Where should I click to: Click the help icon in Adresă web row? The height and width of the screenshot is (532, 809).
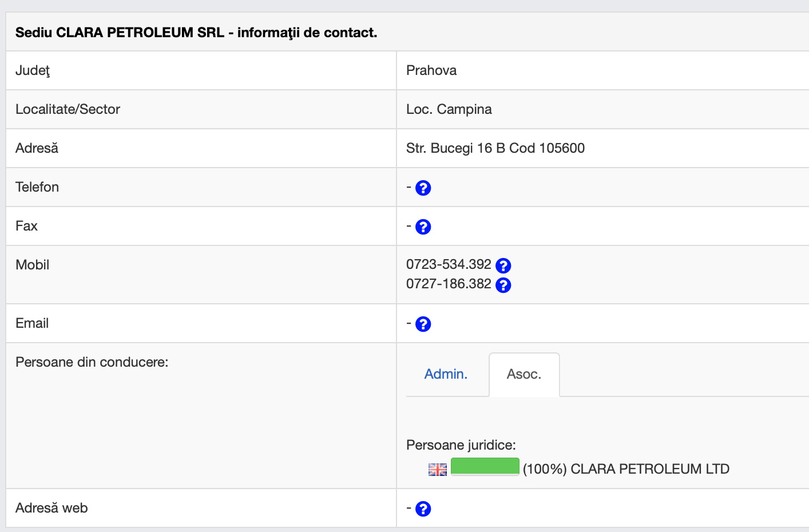pos(423,509)
